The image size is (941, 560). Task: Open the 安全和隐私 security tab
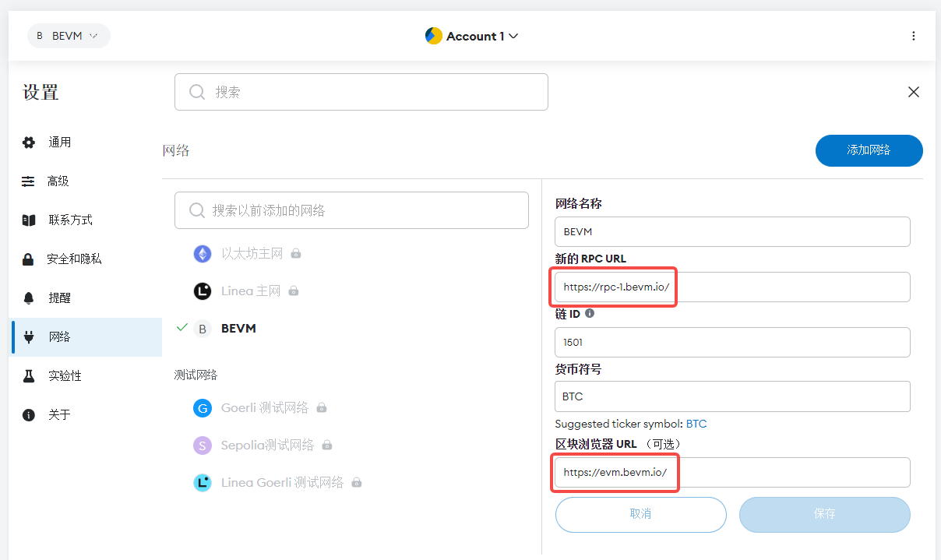[86, 259]
